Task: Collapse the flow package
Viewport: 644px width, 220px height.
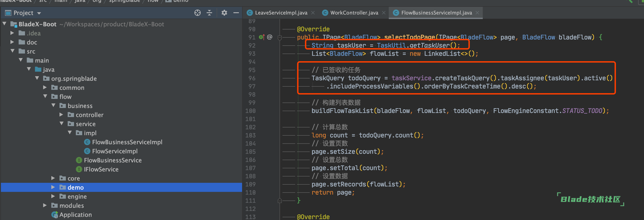Action: [45, 96]
